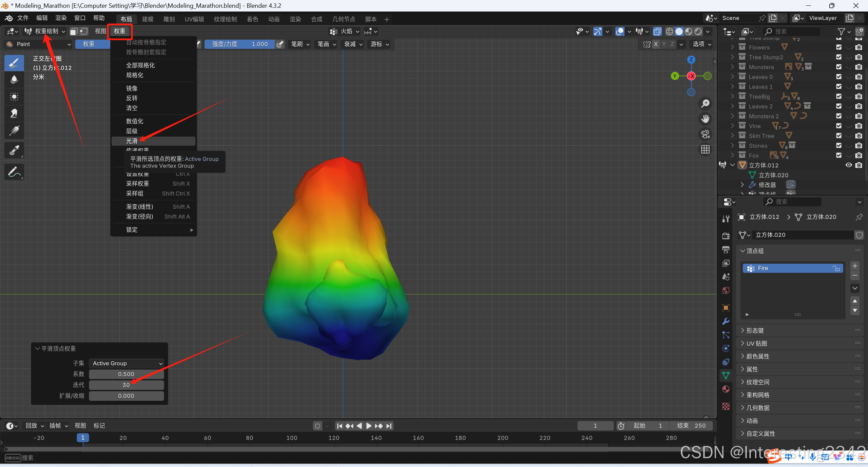
Task: Uncheck the Monstera collection checkbox
Action: [x=838, y=67]
